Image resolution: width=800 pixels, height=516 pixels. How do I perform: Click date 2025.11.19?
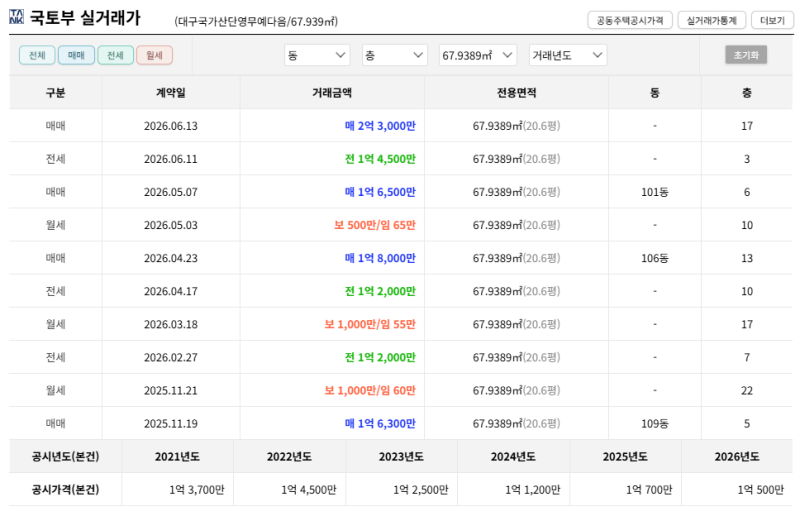(171, 424)
